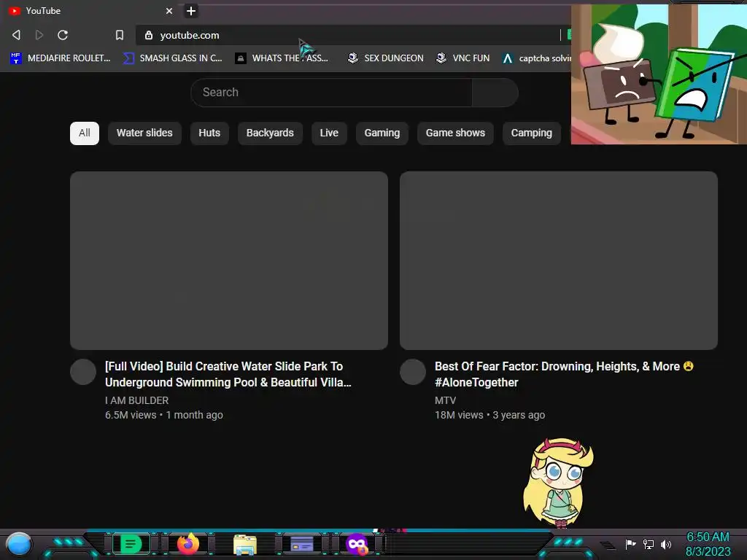Open MEDIAFIRE ROULET bookmark
The image size is (747, 560).
[61, 58]
